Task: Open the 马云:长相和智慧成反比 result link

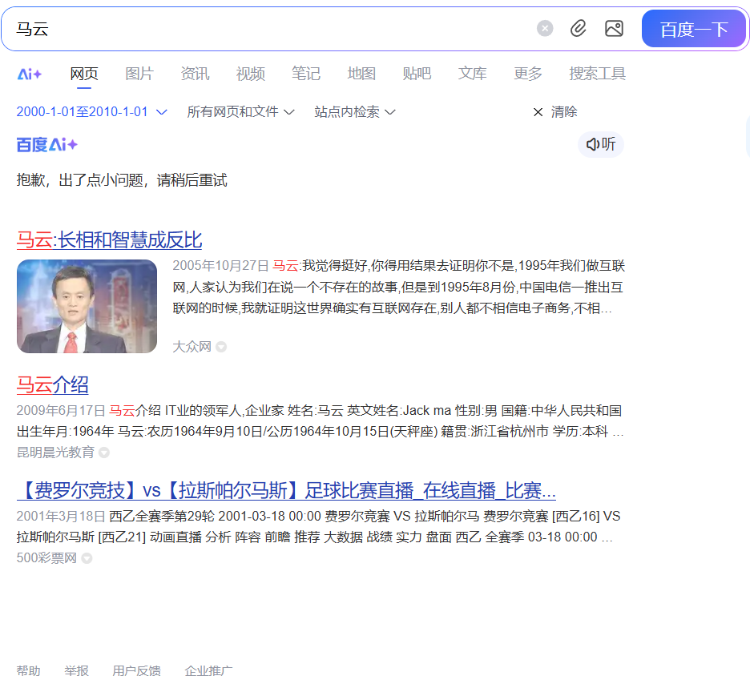Action: (x=110, y=239)
